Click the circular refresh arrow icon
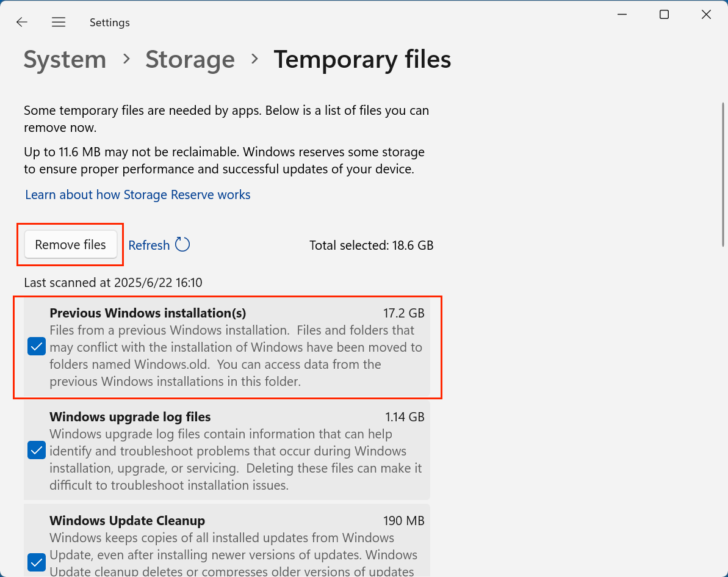 pyautogui.click(x=182, y=245)
